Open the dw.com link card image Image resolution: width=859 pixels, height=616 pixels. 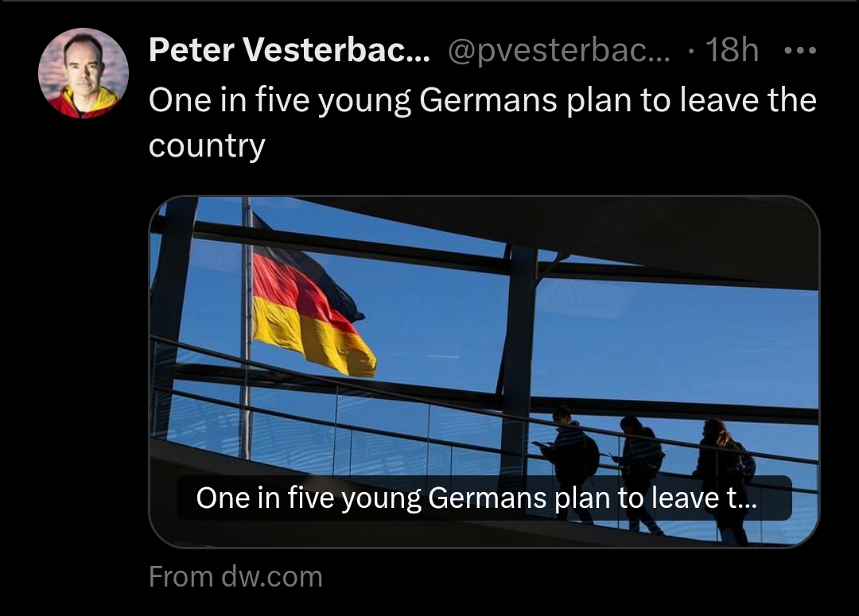[484, 371]
